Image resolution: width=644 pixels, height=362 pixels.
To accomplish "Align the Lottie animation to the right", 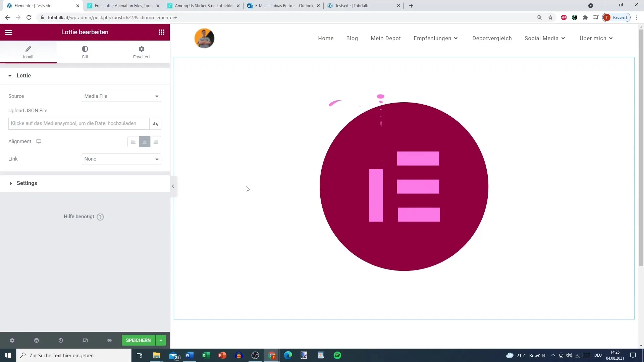I will point(156,142).
